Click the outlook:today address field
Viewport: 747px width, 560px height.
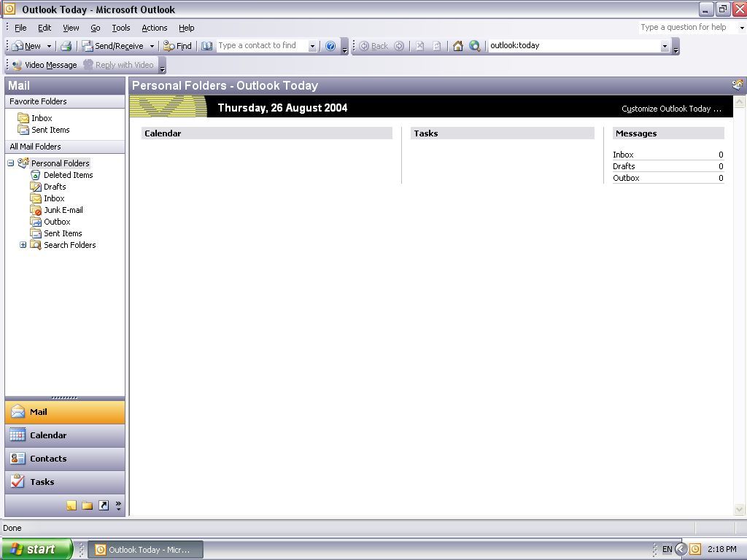(x=574, y=46)
